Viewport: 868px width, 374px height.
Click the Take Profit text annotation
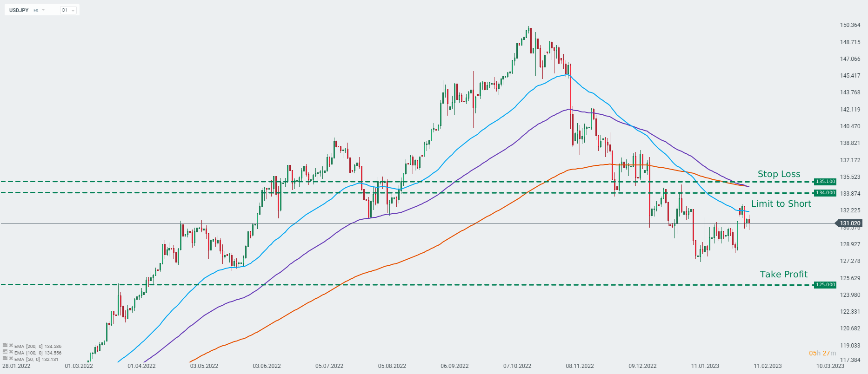(x=783, y=275)
